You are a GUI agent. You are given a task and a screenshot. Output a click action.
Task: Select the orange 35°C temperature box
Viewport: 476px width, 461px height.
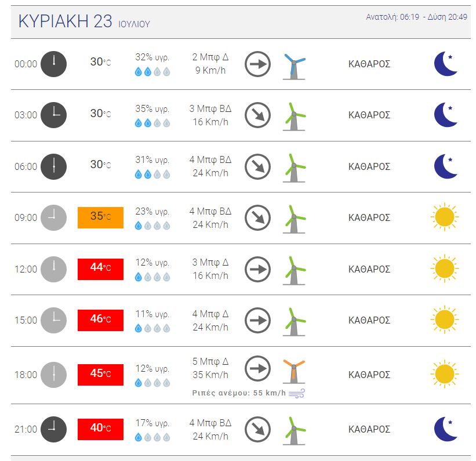100,217
